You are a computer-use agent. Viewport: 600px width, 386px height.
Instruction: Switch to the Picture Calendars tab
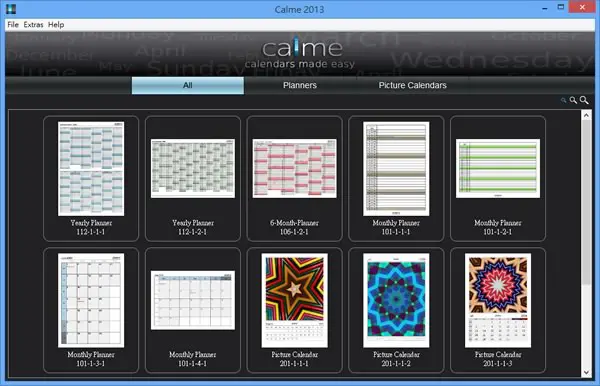[x=412, y=85]
